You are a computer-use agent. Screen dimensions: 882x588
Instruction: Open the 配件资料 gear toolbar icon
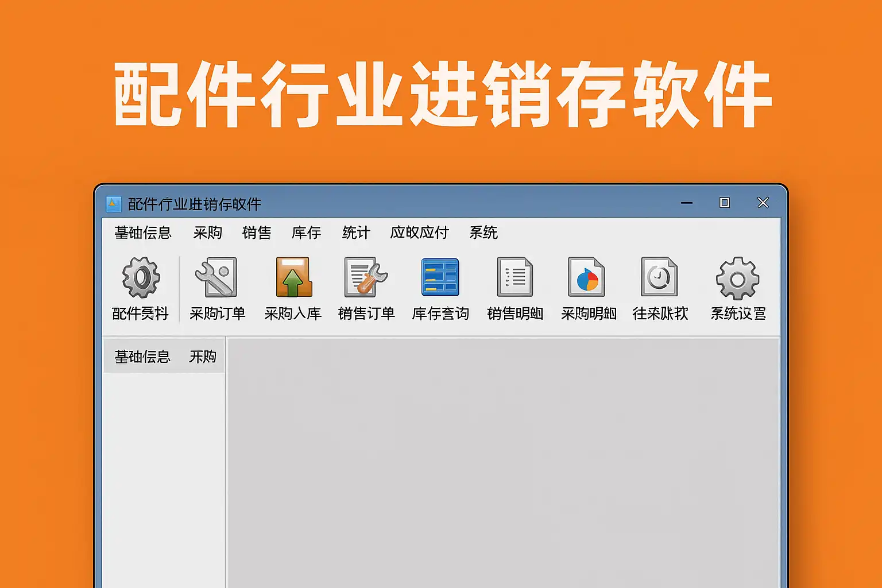tap(141, 277)
